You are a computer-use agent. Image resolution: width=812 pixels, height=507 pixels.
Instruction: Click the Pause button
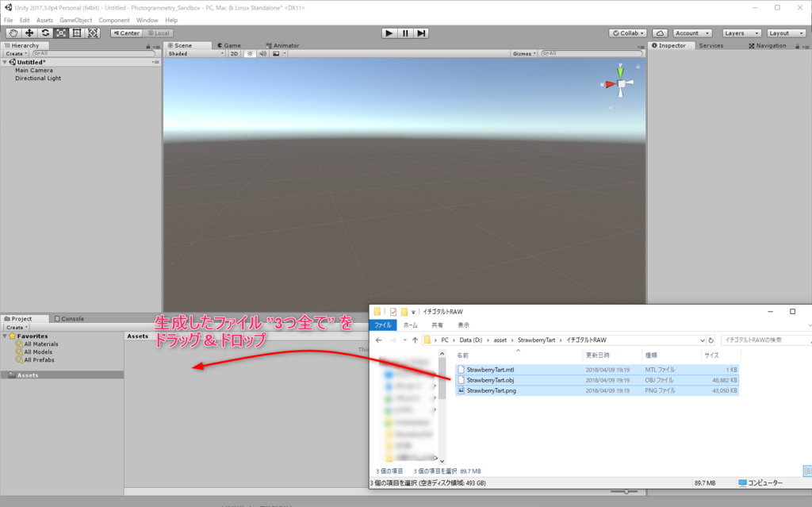coord(405,33)
